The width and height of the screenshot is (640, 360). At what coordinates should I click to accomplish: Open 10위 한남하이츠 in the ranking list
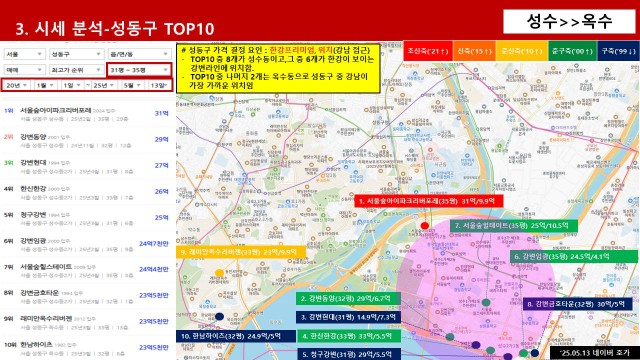point(87,349)
